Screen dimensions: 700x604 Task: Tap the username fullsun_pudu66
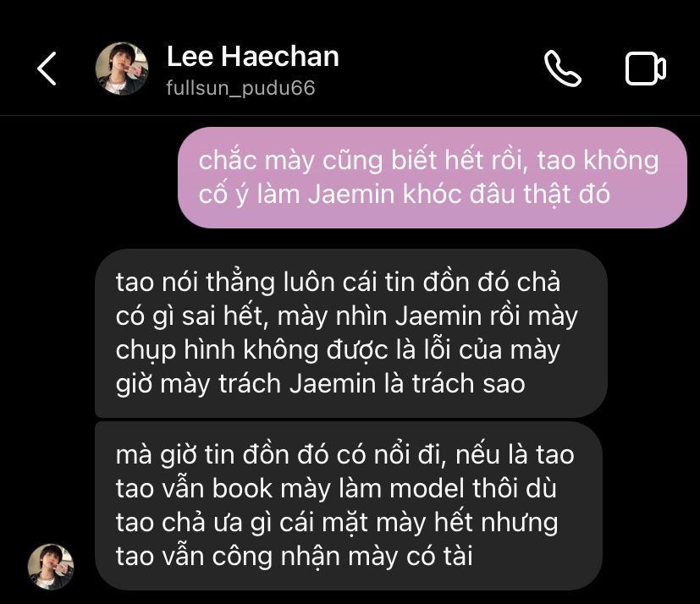coord(240,88)
